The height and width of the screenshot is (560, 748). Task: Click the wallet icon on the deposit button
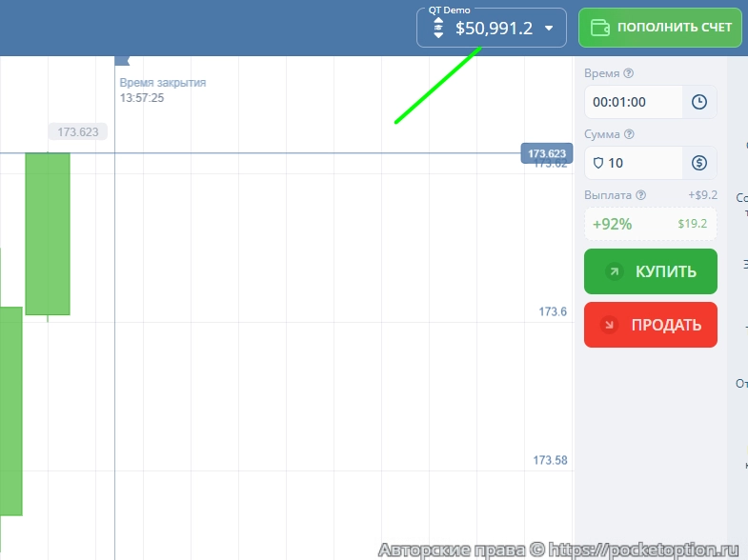(600, 27)
